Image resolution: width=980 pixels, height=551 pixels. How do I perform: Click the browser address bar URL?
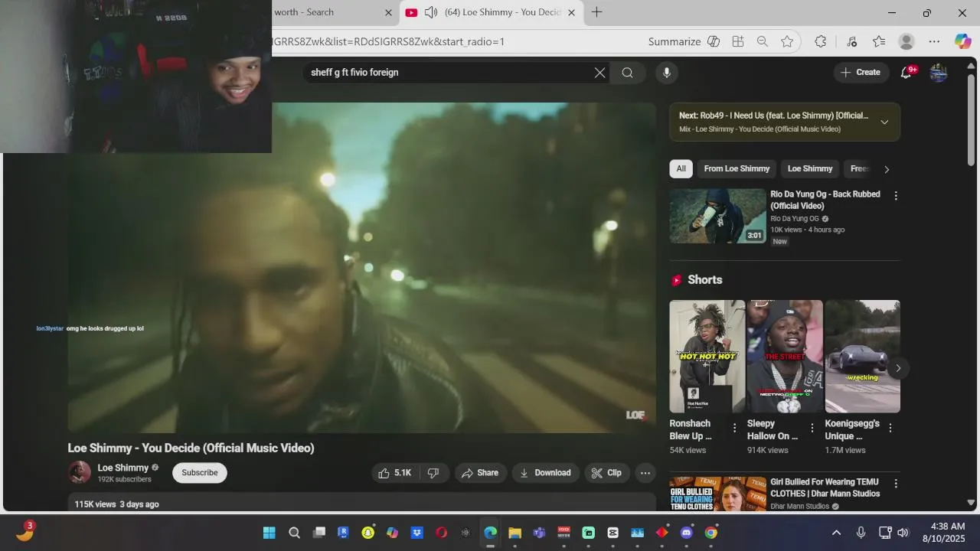388,41
